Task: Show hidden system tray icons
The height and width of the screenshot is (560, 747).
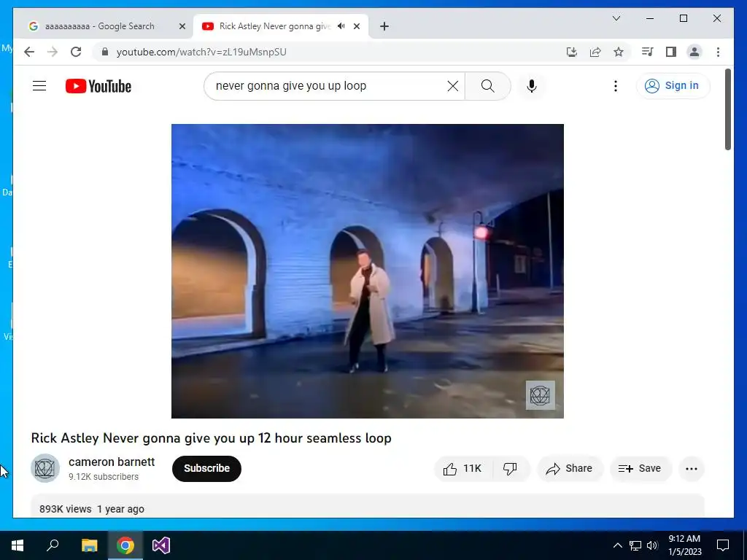Action: click(x=617, y=545)
